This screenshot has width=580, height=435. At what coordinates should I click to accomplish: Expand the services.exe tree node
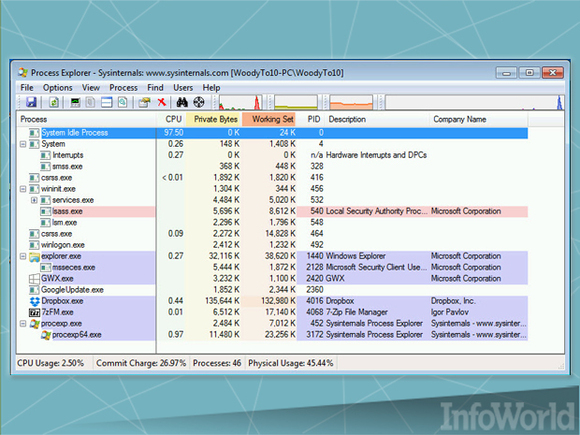tap(34, 200)
